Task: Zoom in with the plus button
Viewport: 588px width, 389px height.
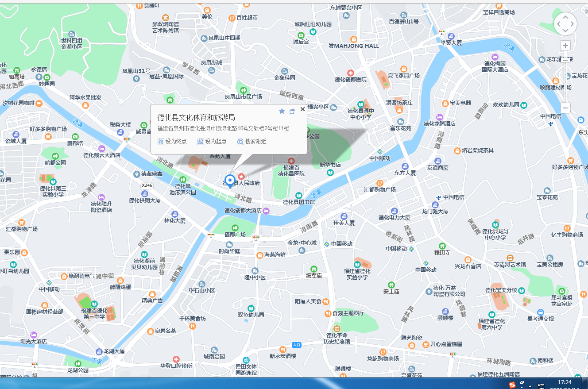Action: [565, 46]
